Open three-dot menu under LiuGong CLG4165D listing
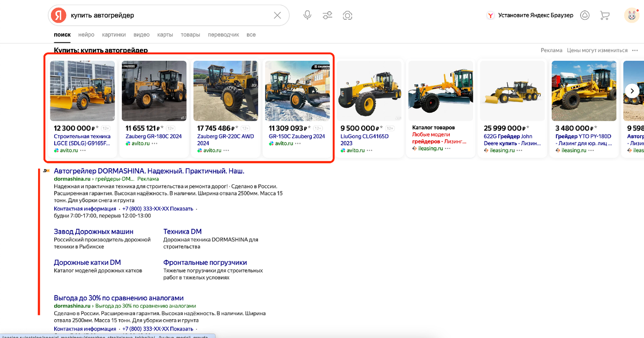Image resolution: width=644 pixels, height=338 pixels. 369,150
